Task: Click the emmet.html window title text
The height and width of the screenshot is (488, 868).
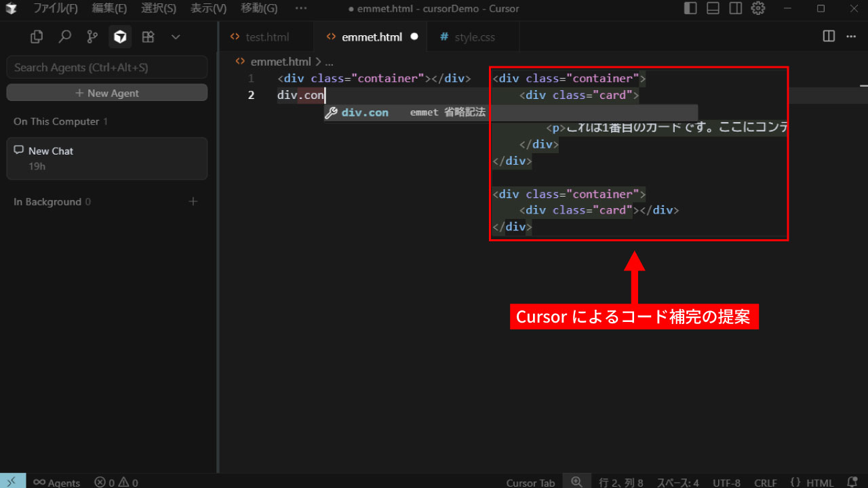Action: click(x=433, y=9)
